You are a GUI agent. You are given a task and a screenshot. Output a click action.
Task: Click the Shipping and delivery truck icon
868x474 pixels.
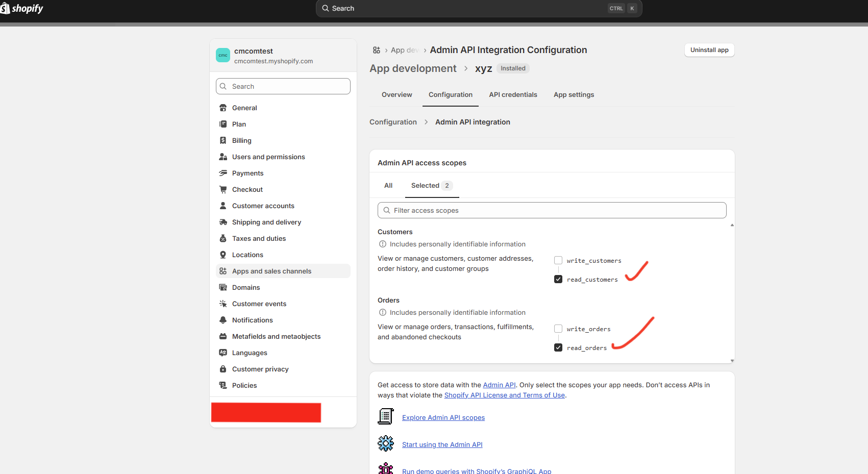coord(223,222)
